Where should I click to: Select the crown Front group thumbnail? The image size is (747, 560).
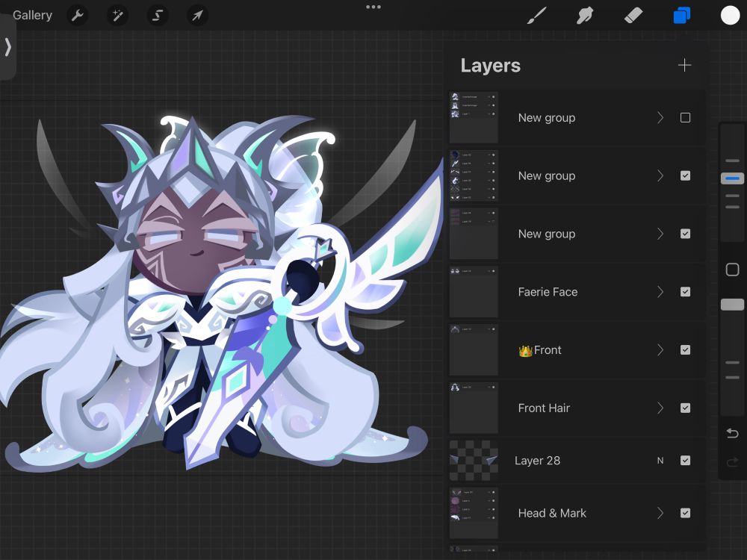(474, 350)
